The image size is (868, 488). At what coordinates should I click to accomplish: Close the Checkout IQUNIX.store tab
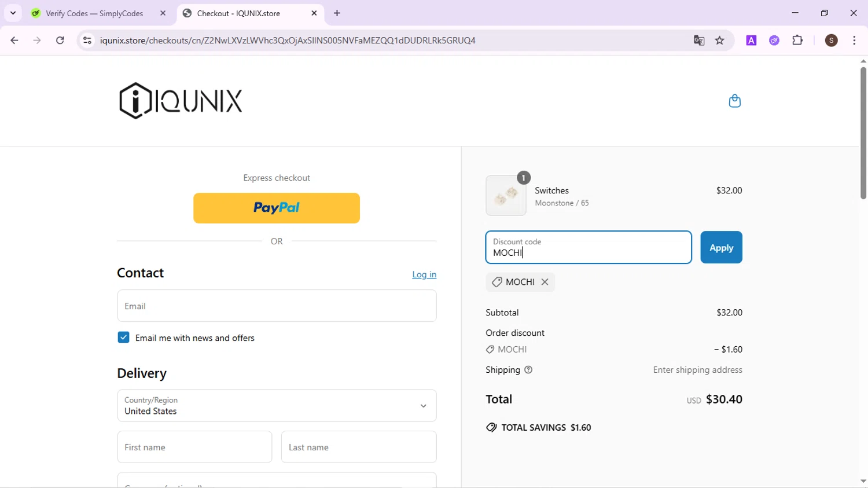point(314,13)
